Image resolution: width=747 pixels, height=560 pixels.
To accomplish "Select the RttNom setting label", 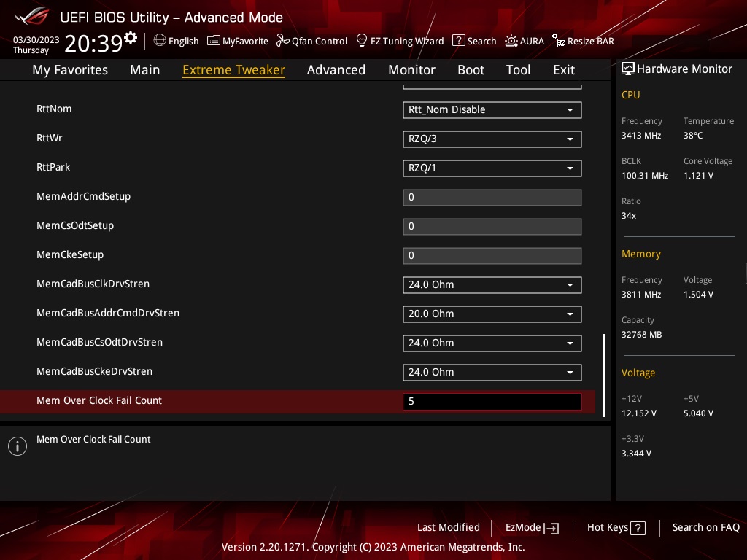I will 54,109.
